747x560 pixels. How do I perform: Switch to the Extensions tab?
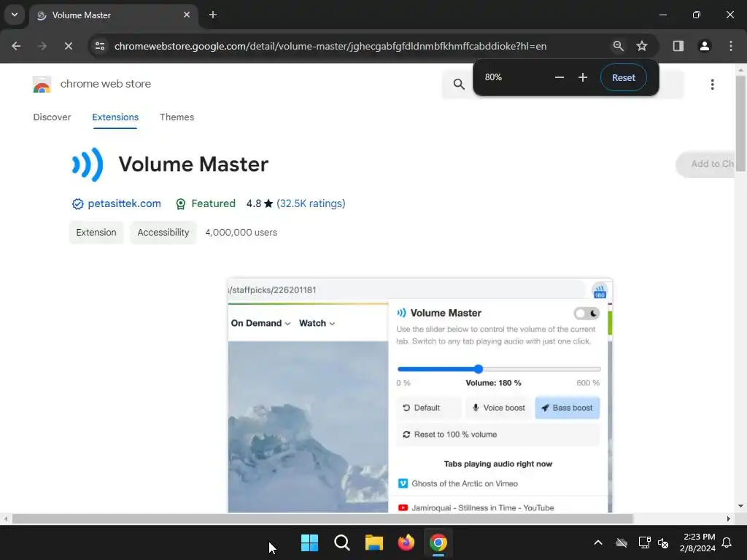pyautogui.click(x=115, y=117)
